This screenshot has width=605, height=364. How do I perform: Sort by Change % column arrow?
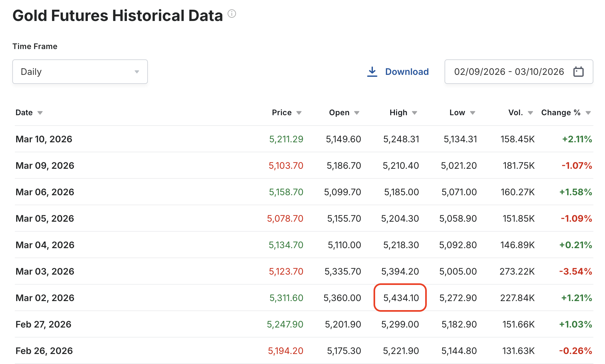point(588,113)
